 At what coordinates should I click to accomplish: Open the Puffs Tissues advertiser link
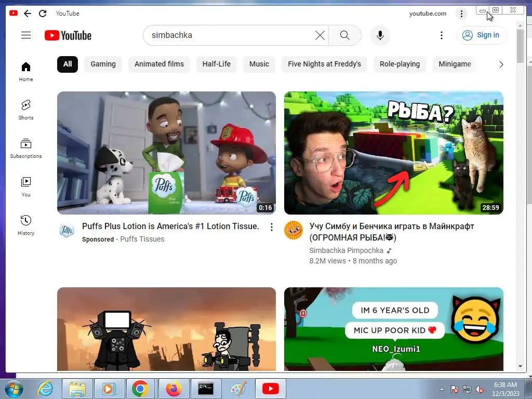(x=142, y=239)
